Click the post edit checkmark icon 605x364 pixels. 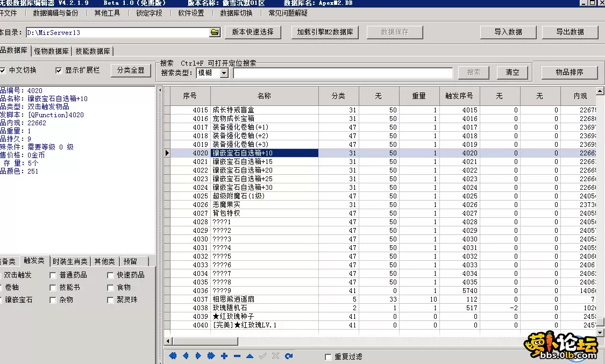click(x=263, y=356)
